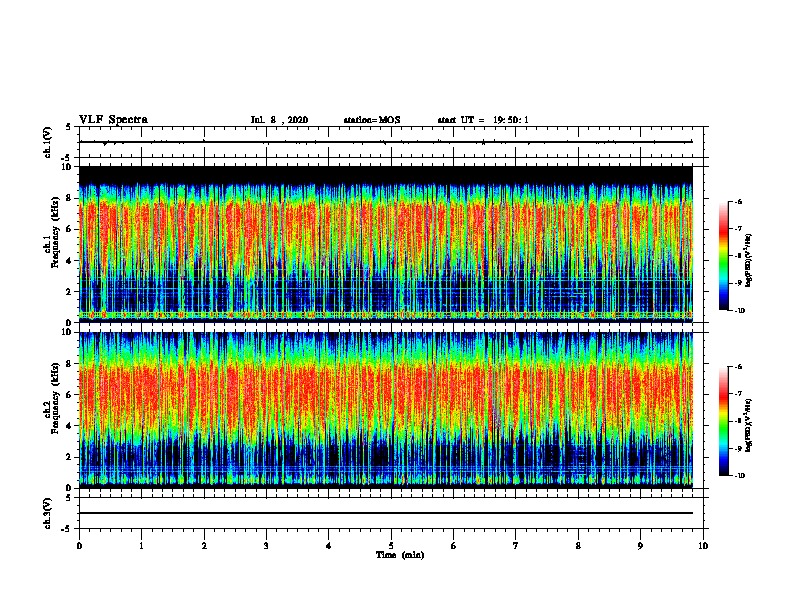The image size is (792, 612).
Task: Click the ch.3 voltage flat trace line
Action: tap(386, 513)
